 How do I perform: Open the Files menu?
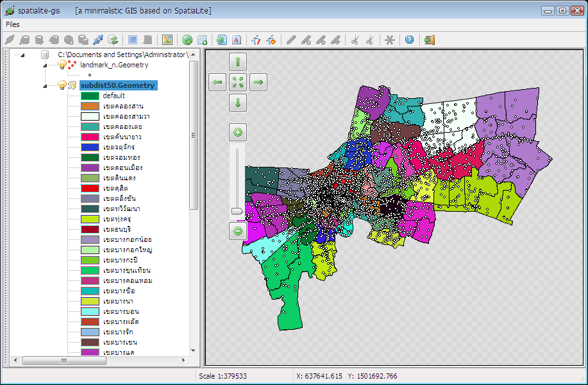pyautogui.click(x=12, y=24)
